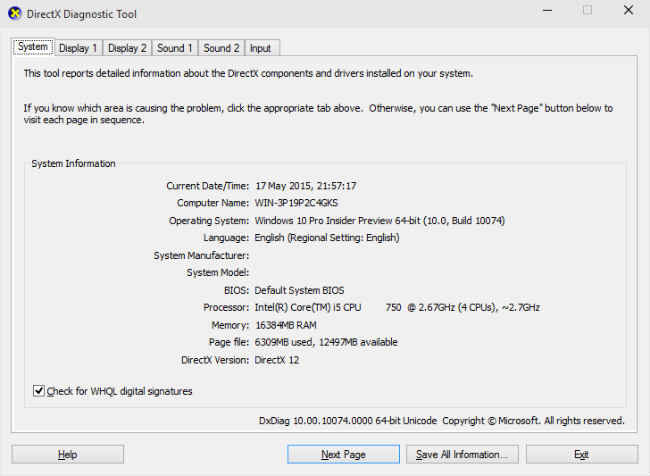Click computer name WIN-3P19P2C4GKS

[x=296, y=203]
